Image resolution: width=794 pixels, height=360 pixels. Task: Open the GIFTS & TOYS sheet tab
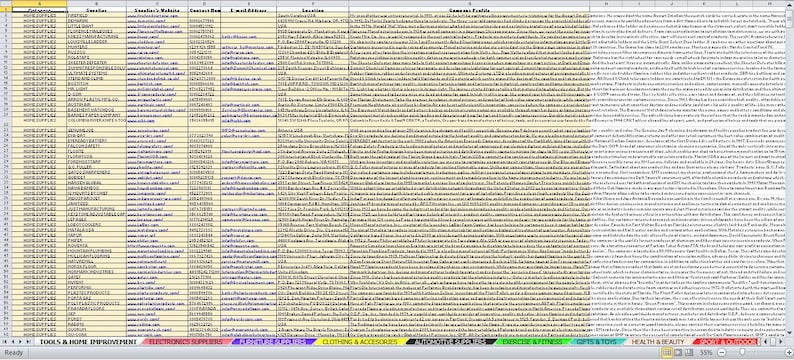[x=597, y=342]
